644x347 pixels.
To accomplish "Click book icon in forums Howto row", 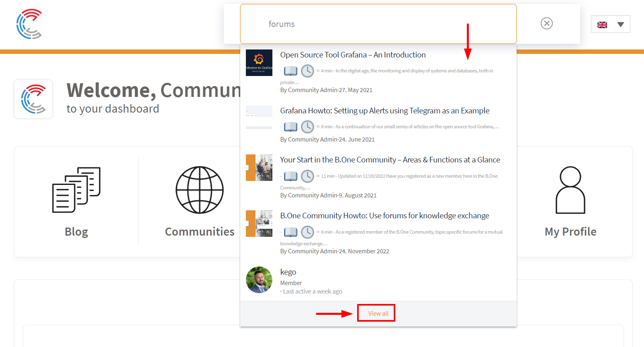I will [x=290, y=232].
